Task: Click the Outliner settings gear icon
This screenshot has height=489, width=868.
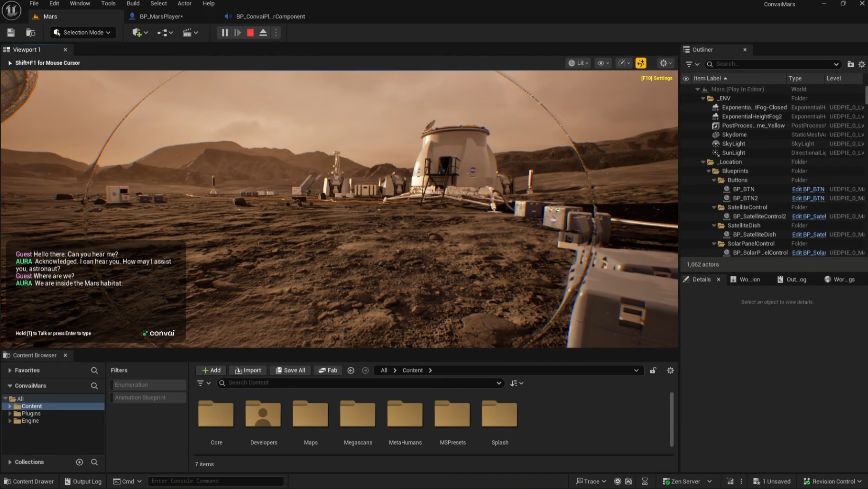Action: click(862, 64)
